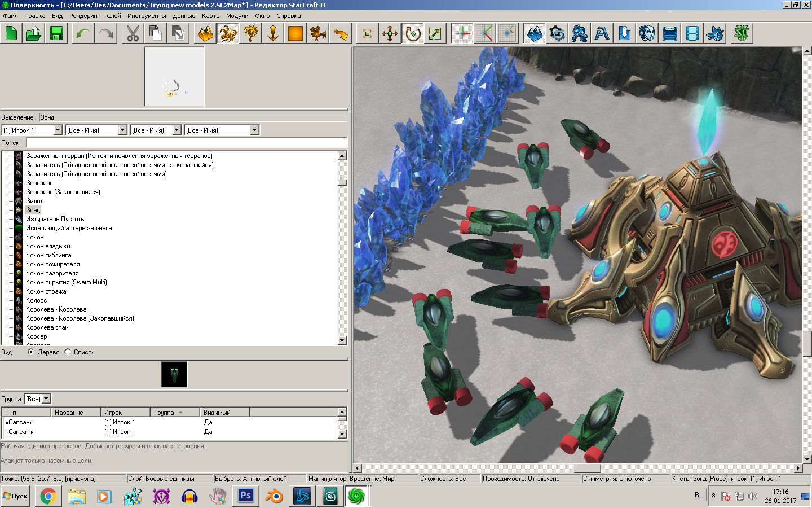Open the second (Все - Имя) filter dropdown
812x508 pixels.
pos(96,130)
